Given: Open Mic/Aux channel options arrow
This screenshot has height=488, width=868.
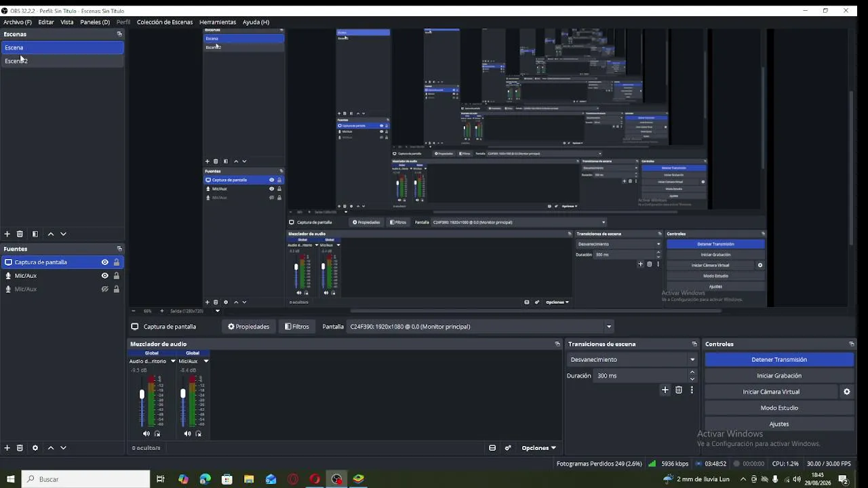Looking at the screenshot, I should point(206,361).
